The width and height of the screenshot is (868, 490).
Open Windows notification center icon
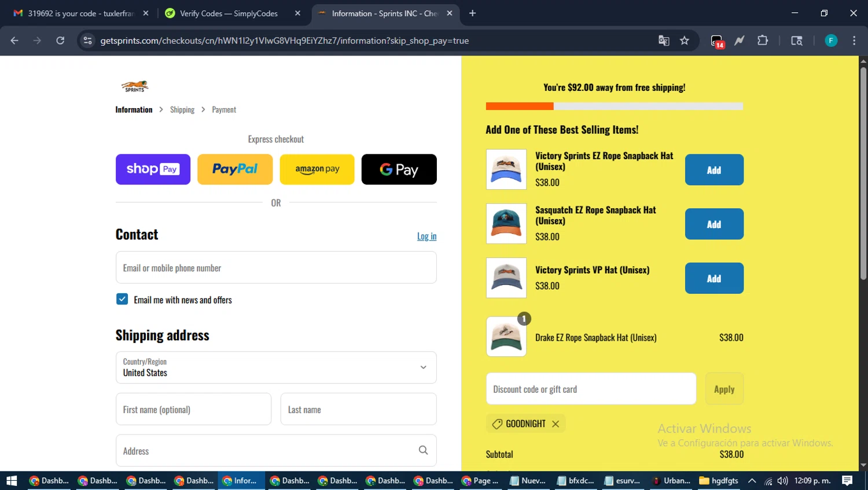[x=847, y=481]
